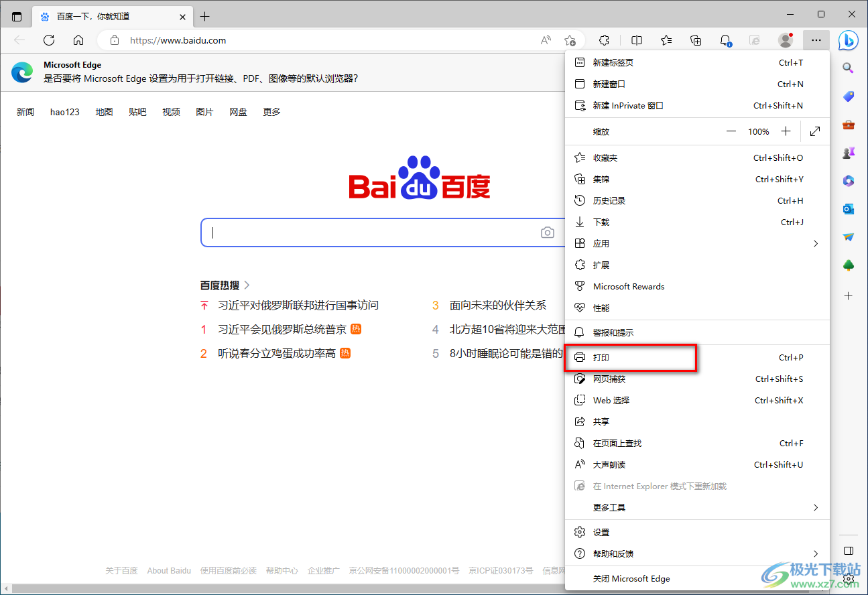The image size is (868, 595).
Task: Select 新建标签页 menu item
Action: 697,62
